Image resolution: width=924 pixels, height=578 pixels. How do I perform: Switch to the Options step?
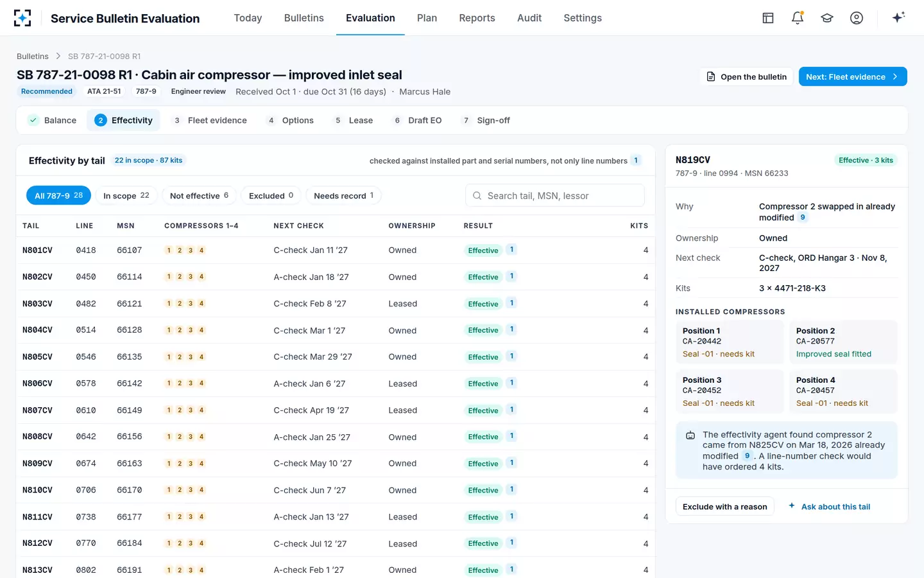click(x=290, y=120)
